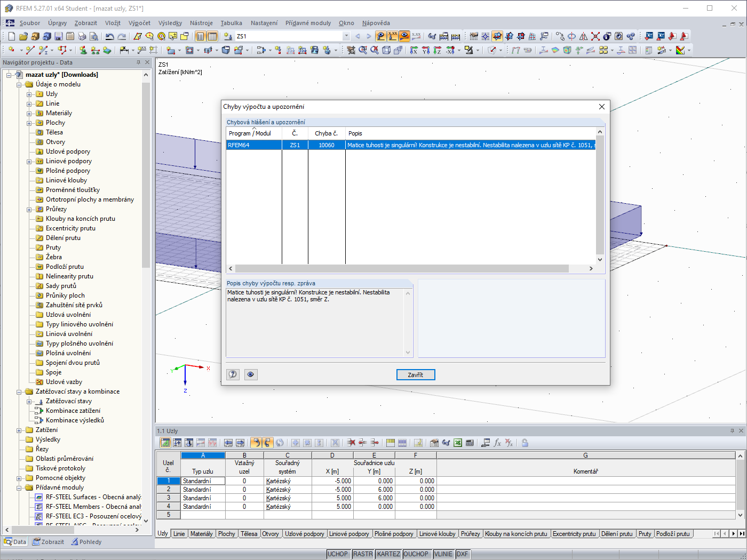Switch to Zobrazit navigator tab
The image size is (747, 560).
click(x=48, y=542)
